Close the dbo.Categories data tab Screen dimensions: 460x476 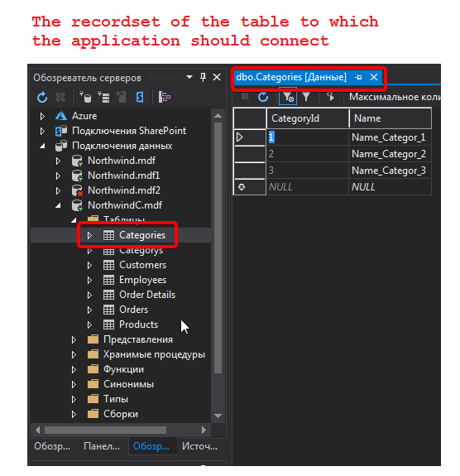point(374,77)
